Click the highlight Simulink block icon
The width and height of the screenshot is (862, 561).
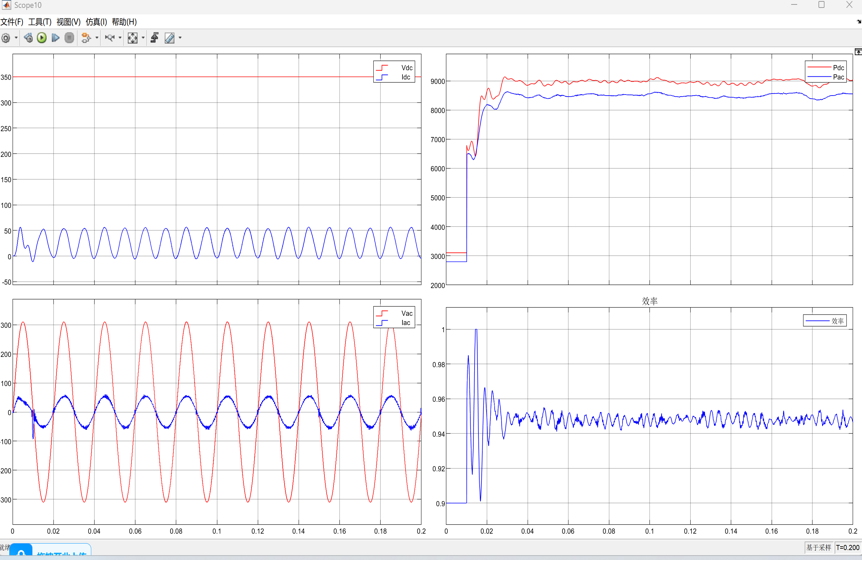click(86, 38)
